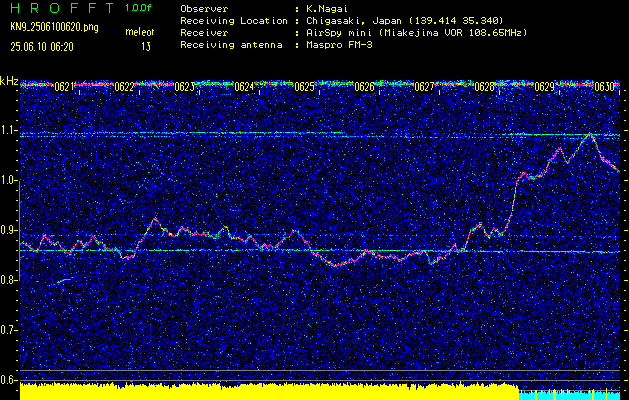The height and width of the screenshot is (400, 629).
Task: Click the 0627 time marker
Action: pos(424,87)
